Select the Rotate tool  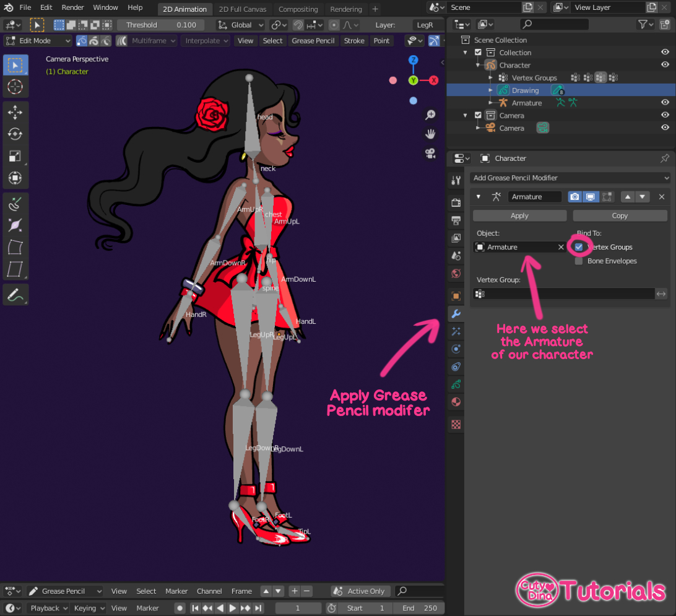pyautogui.click(x=15, y=133)
